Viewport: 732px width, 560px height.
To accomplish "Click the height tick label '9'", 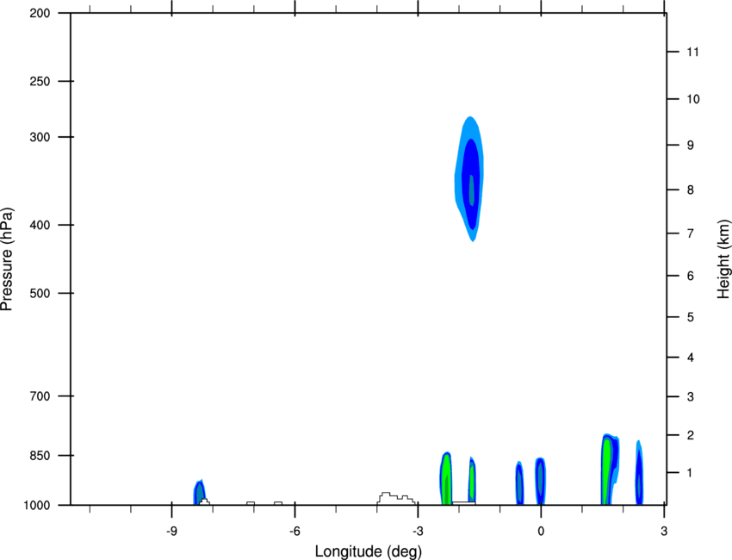I will coord(691,146).
